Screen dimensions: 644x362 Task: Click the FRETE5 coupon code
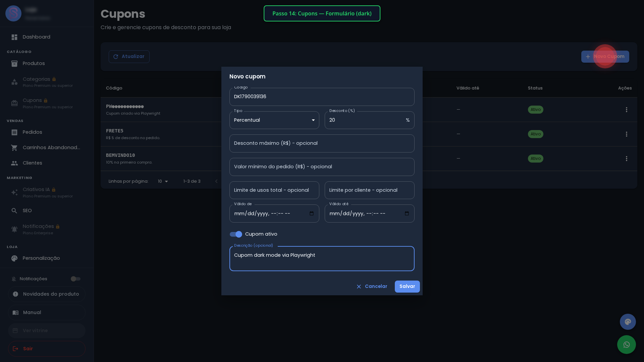point(115,131)
